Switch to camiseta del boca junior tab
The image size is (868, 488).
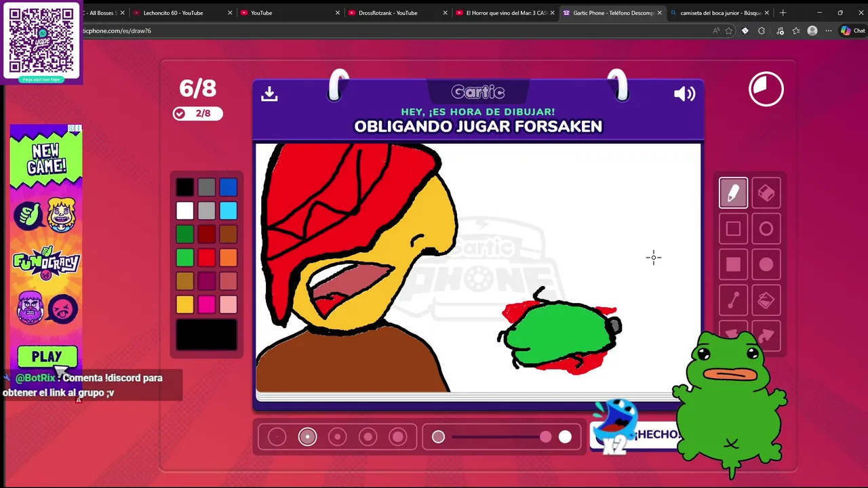[x=719, y=13]
